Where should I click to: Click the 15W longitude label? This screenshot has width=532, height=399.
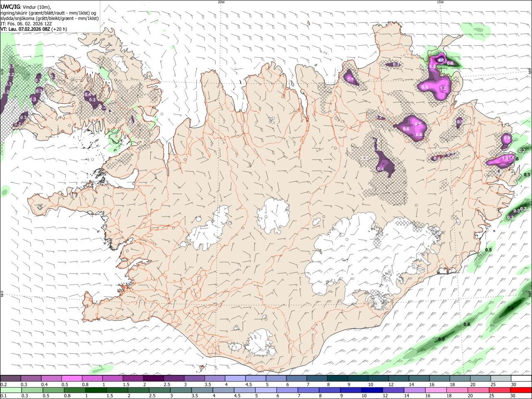[x=440, y=2]
